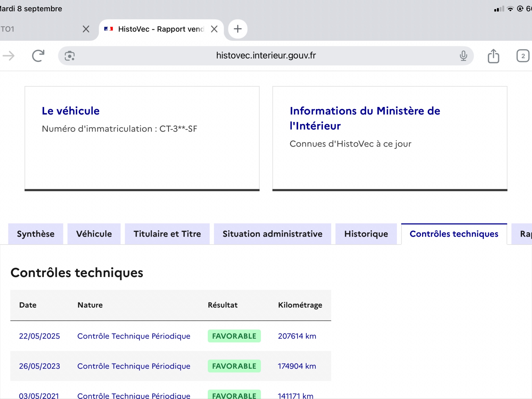Open the share sheet icon
Image resolution: width=532 pixels, height=399 pixels.
coord(493,56)
